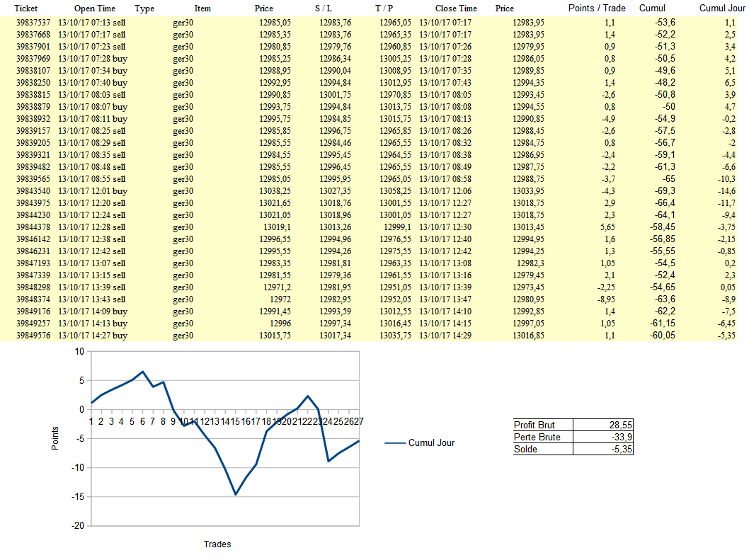
Task: Select ticket cell 39838932
Action: pyautogui.click(x=33, y=118)
